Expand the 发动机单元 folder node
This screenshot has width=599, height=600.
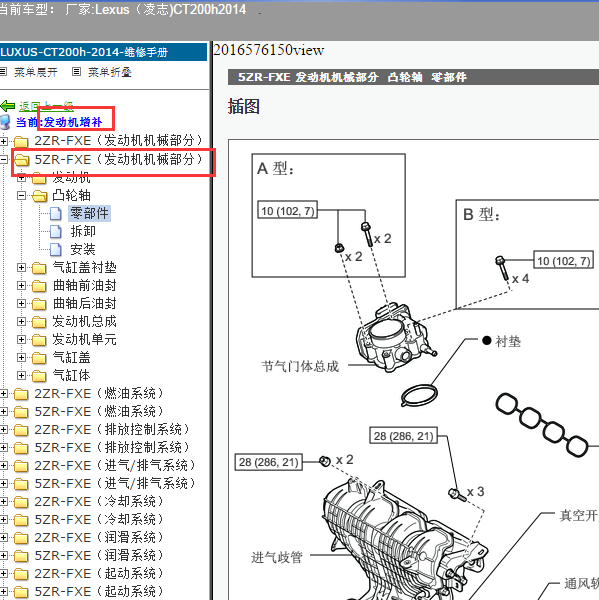click(x=21, y=339)
